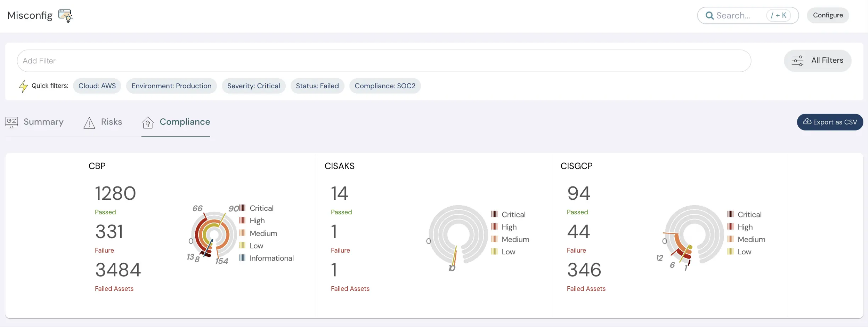The height and width of the screenshot is (327, 868).
Task: Switch to the Summary tab
Action: click(43, 122)
